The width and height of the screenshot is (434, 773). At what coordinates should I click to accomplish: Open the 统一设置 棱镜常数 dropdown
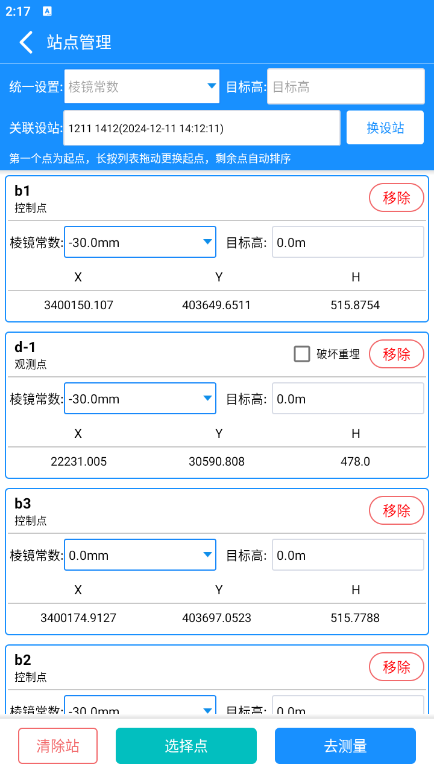point(142,86)
